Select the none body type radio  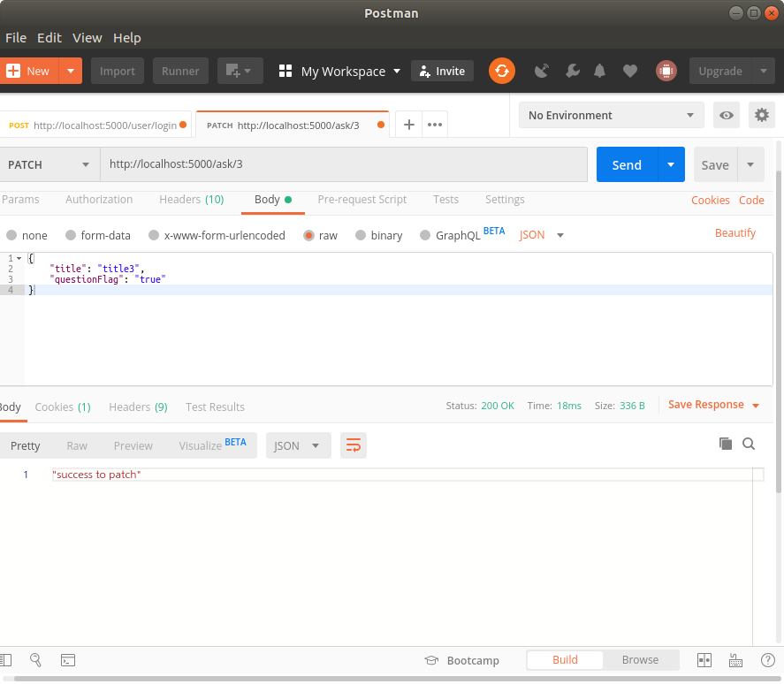click(11, 235)
